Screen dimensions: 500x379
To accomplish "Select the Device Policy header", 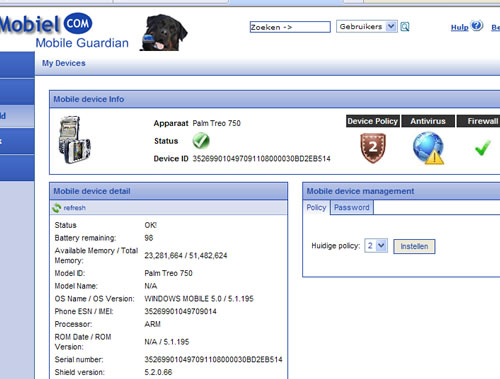I will pos(373,121).
